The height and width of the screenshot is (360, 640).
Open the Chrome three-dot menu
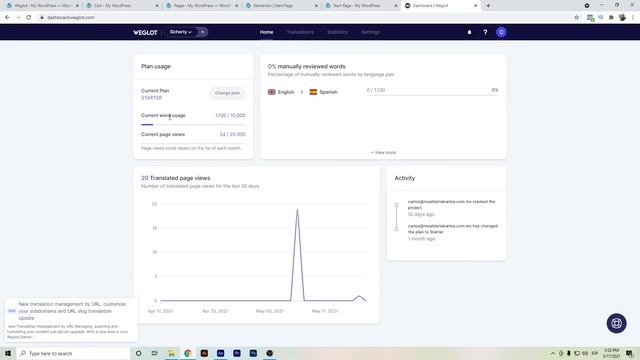click(633, 18)
